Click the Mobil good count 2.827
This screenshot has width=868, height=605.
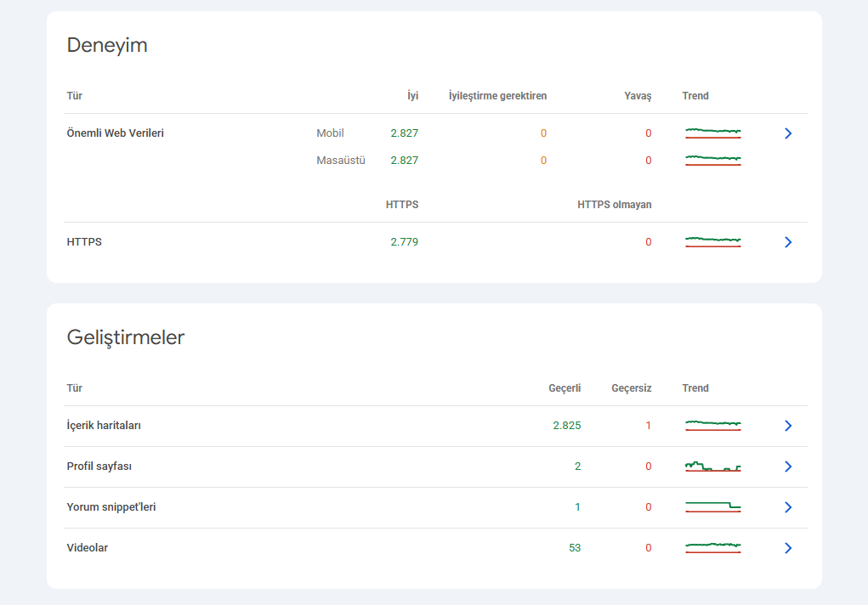click(x=404, y=133)
